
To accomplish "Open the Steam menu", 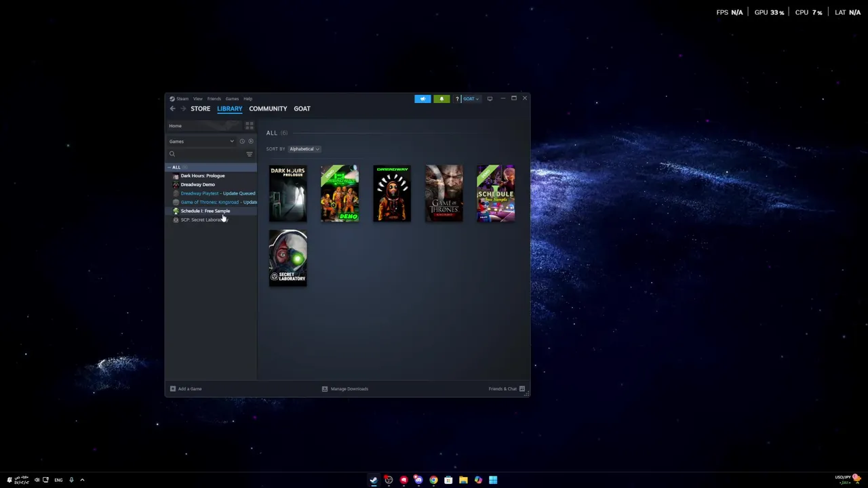I will (183, 99).
